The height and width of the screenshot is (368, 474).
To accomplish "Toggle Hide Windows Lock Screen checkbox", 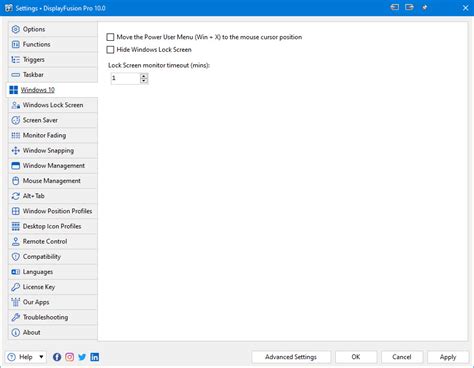I will (110, 50).
